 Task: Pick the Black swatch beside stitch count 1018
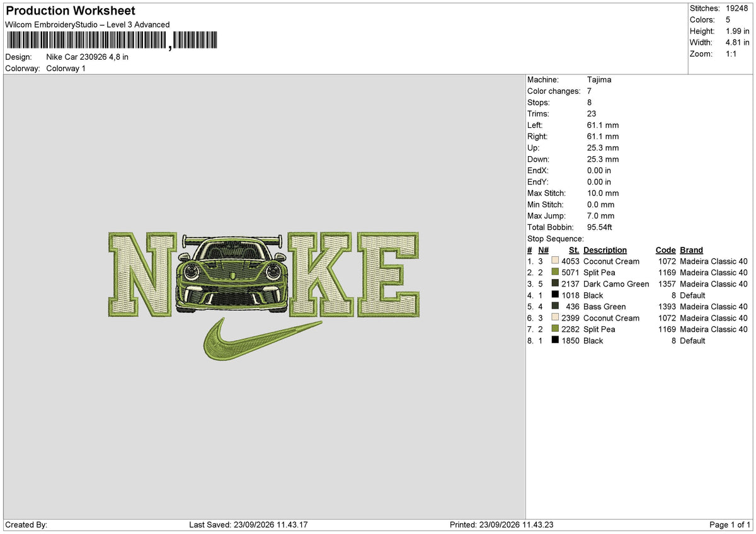pyautogui.click(x=555, y=295)
